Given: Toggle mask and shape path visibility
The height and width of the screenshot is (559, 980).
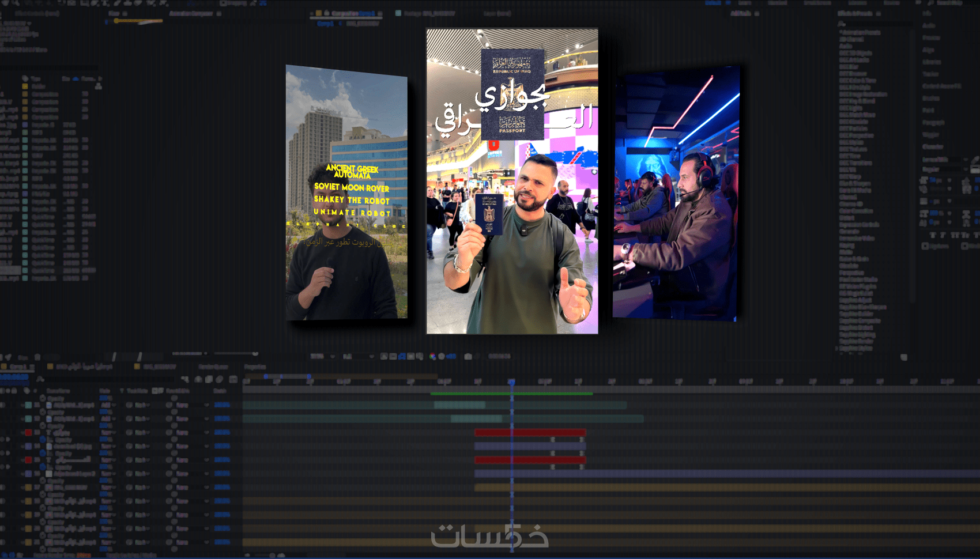Looking at the screenshot, I should (402, 356).
